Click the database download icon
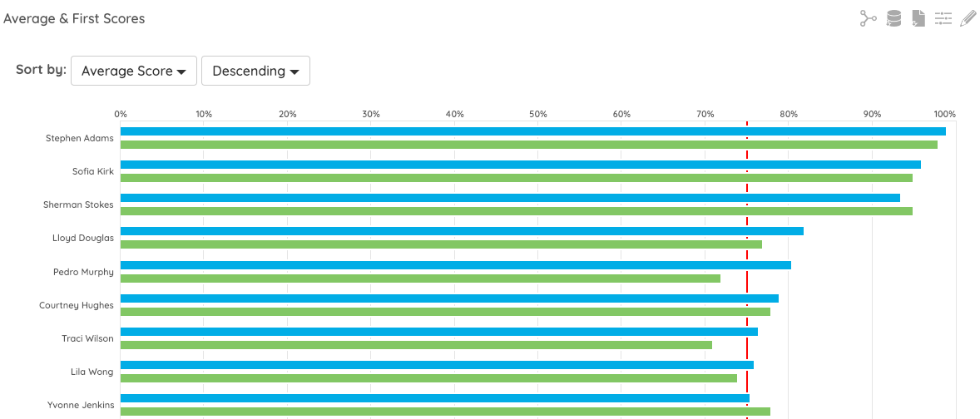980x419 pixels. (x=893, y=19)
